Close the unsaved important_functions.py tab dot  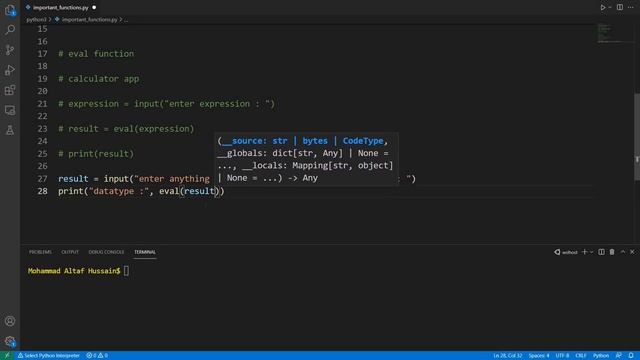[x=94, y=7]
